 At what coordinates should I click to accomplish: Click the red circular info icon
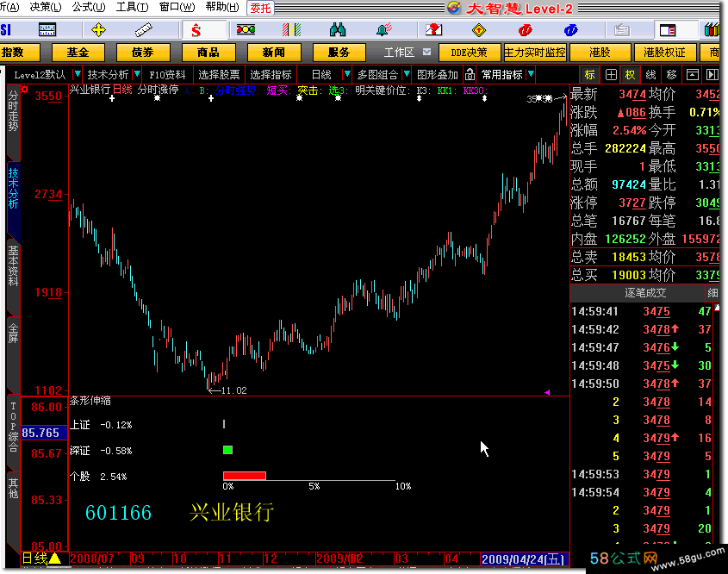click(x=525, y=30)
